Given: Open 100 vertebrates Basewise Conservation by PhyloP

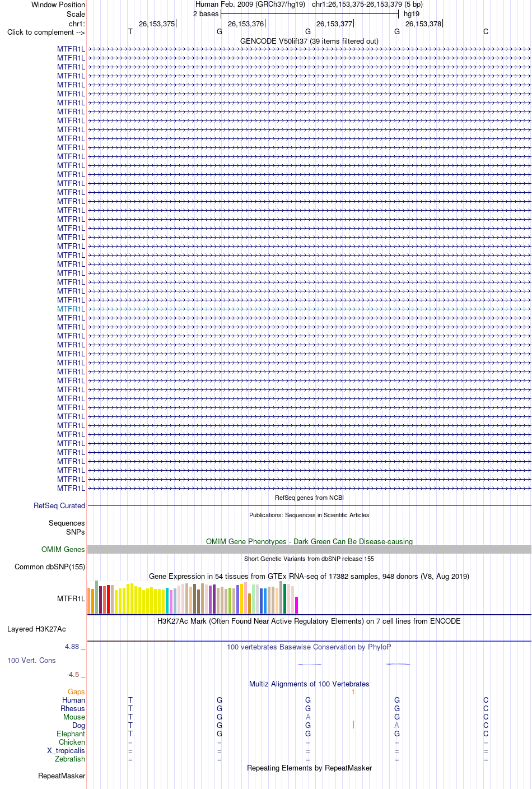Looking at the screenshot, I should click(309, 647).
